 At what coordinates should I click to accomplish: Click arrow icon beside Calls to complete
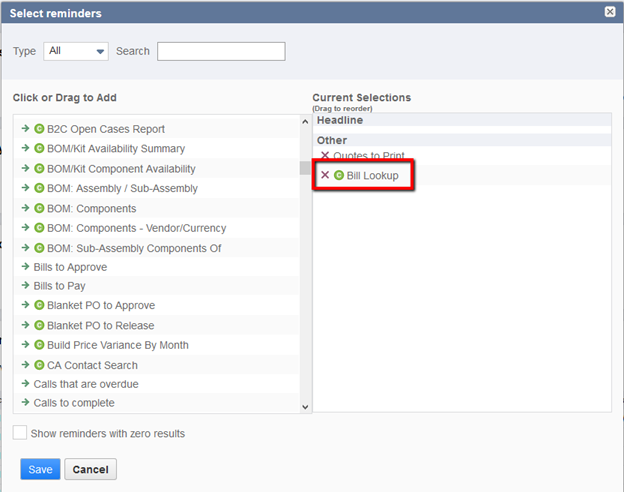click(x=25, y=403)
